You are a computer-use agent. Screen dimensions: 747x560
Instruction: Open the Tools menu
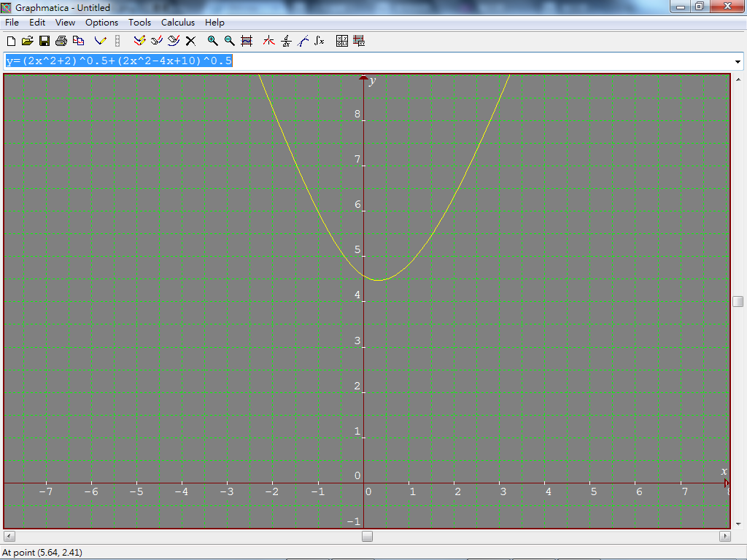pos(139,23)
